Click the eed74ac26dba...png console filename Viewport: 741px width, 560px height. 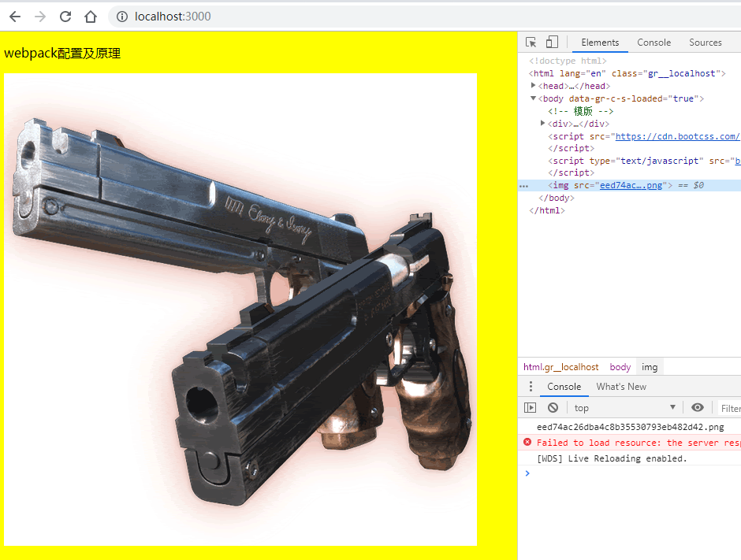630,427
